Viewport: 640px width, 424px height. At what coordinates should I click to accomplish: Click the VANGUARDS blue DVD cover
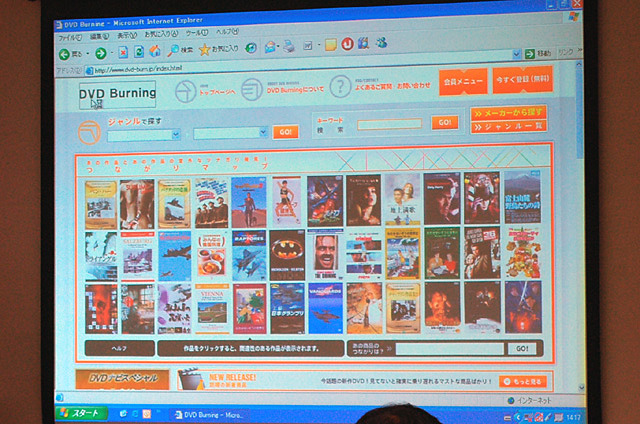[325, 308]
